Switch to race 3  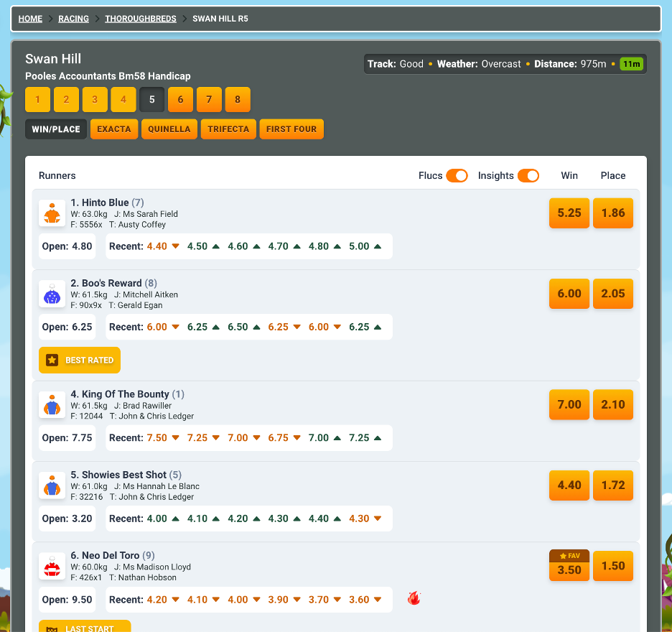(95, 100)
